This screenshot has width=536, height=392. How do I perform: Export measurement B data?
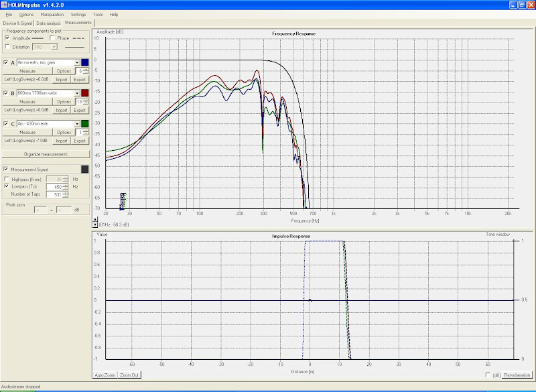tap(80, 110)
